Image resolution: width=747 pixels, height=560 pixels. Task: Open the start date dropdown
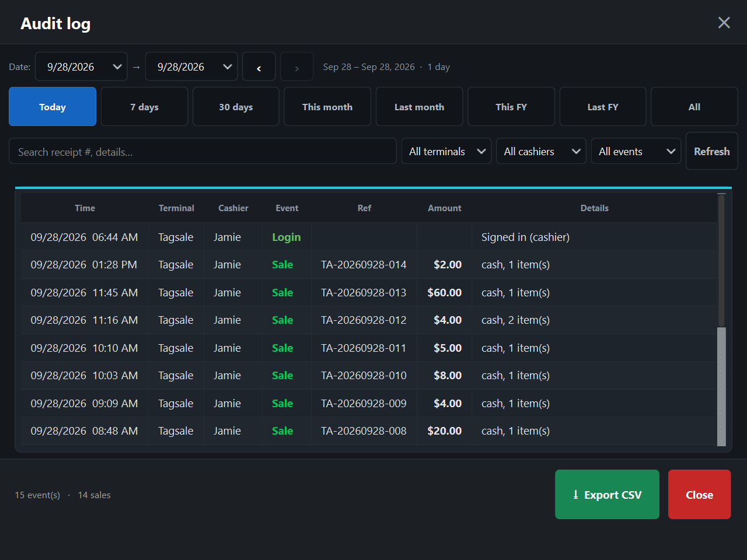pyautogui.click(x=82, y=67)
